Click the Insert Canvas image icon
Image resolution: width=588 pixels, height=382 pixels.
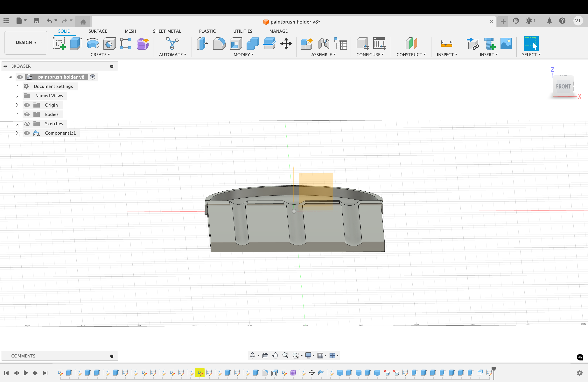click(506, 44)
